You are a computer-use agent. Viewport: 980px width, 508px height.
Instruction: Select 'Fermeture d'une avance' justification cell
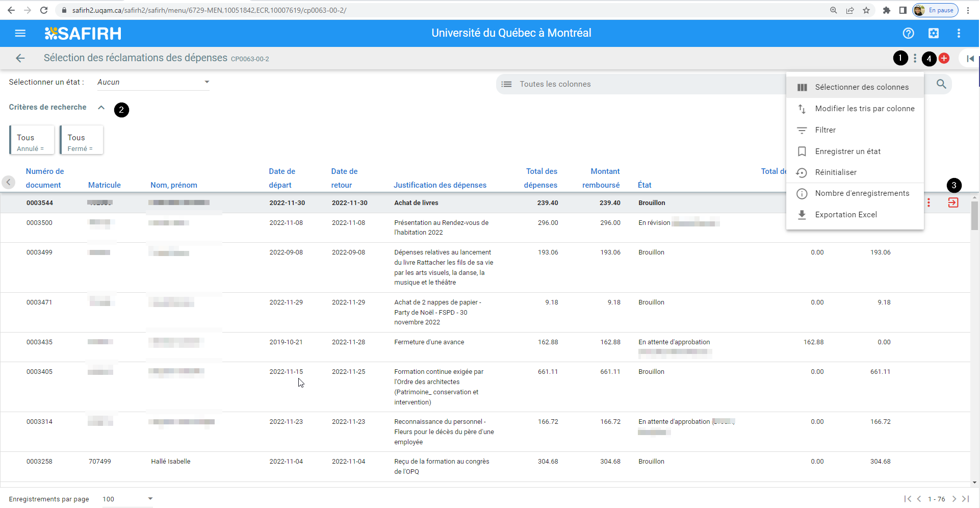pyautogui.click(x=429, y=342)
